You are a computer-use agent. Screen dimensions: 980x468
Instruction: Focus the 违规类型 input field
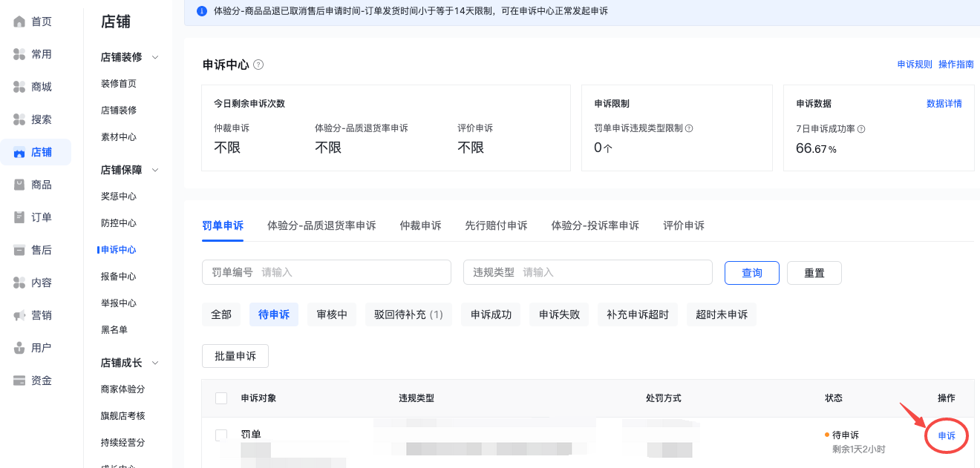tap(588, 272)
